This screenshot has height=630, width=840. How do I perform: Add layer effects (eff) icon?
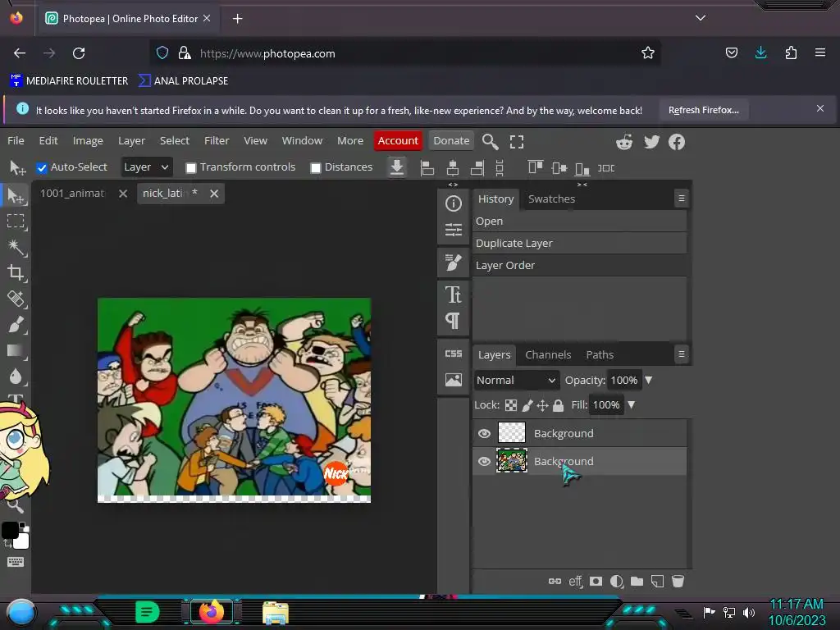pos(576,582)
